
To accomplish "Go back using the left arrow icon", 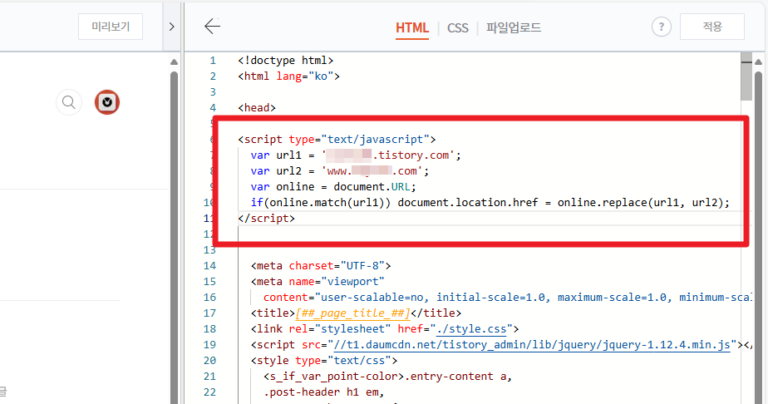I will (212, 26).
